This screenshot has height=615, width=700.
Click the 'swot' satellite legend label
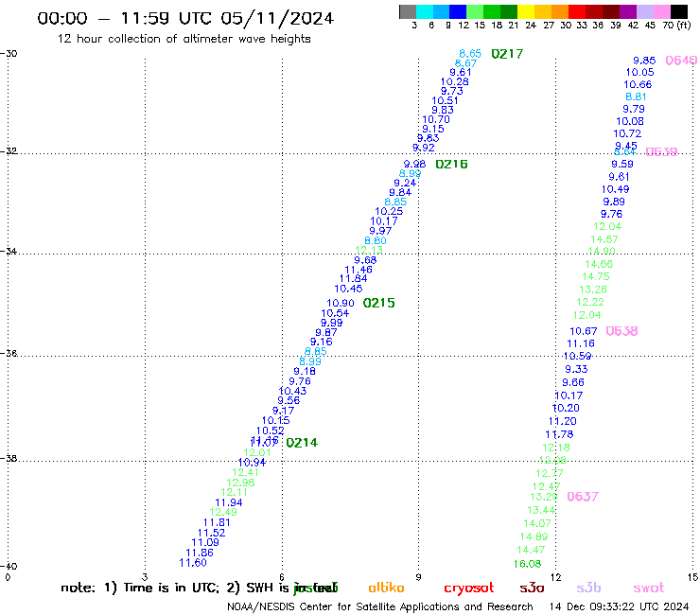[649, 589]
